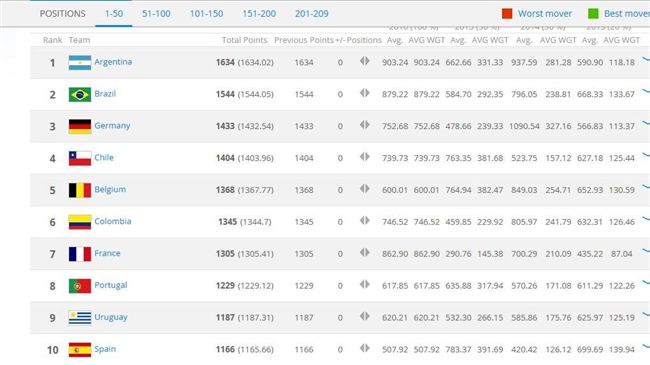Click the movement arrows icon in Argentina's row

[x=365, y=61]
